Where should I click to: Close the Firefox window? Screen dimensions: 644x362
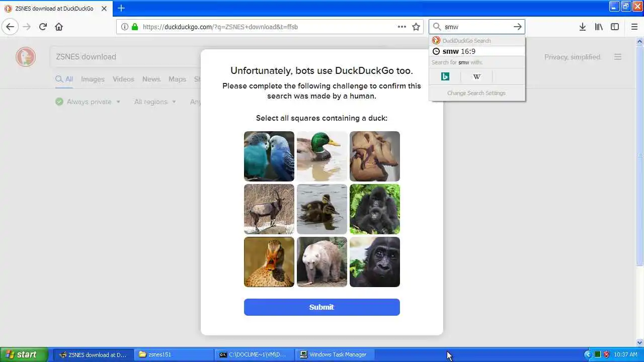point(637,7)
